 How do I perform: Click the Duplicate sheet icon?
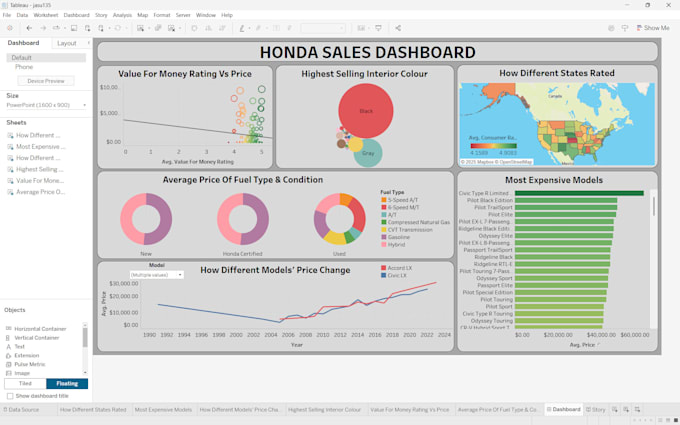tap(158, 28)
